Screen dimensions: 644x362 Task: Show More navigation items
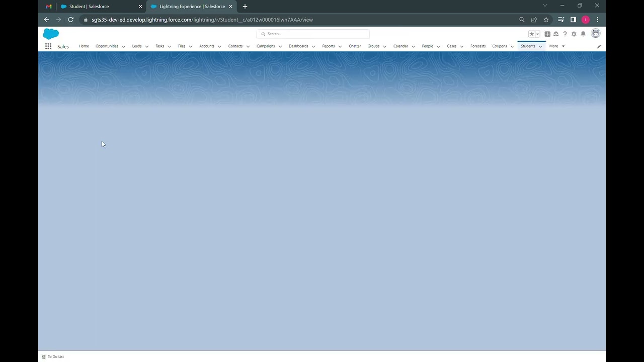(557, 46)
